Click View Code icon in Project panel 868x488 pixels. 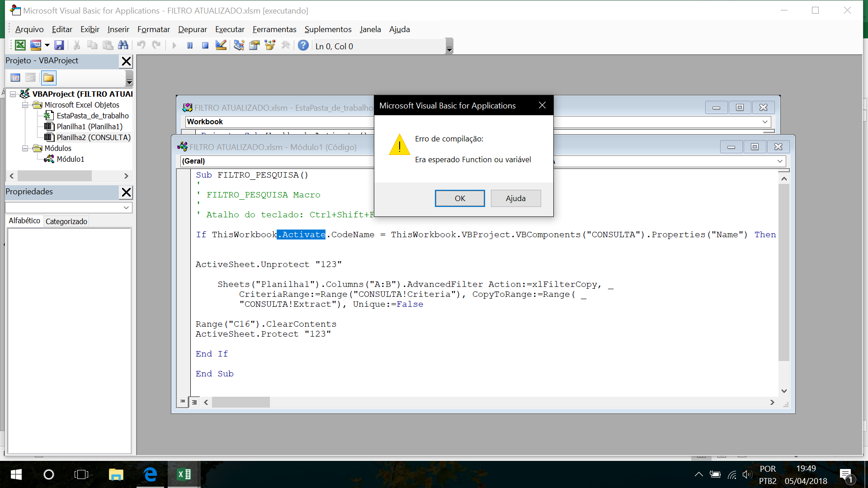[x=15, y=78]
